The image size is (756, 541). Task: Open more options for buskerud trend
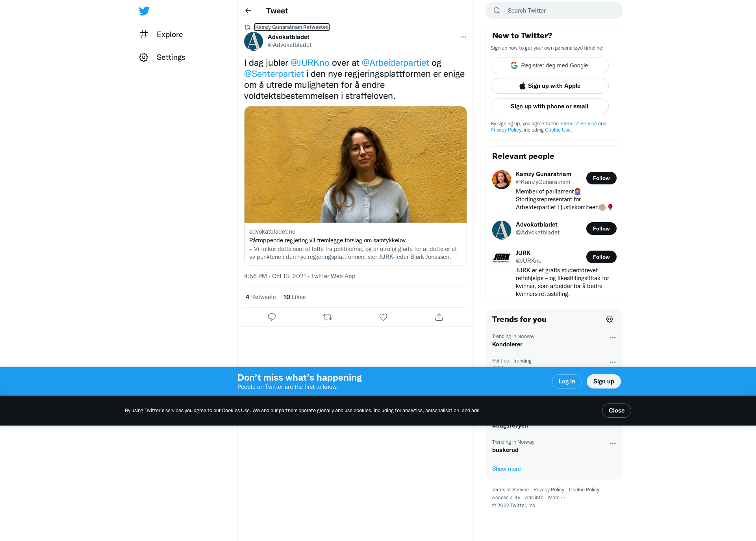[x=613, y=443]
